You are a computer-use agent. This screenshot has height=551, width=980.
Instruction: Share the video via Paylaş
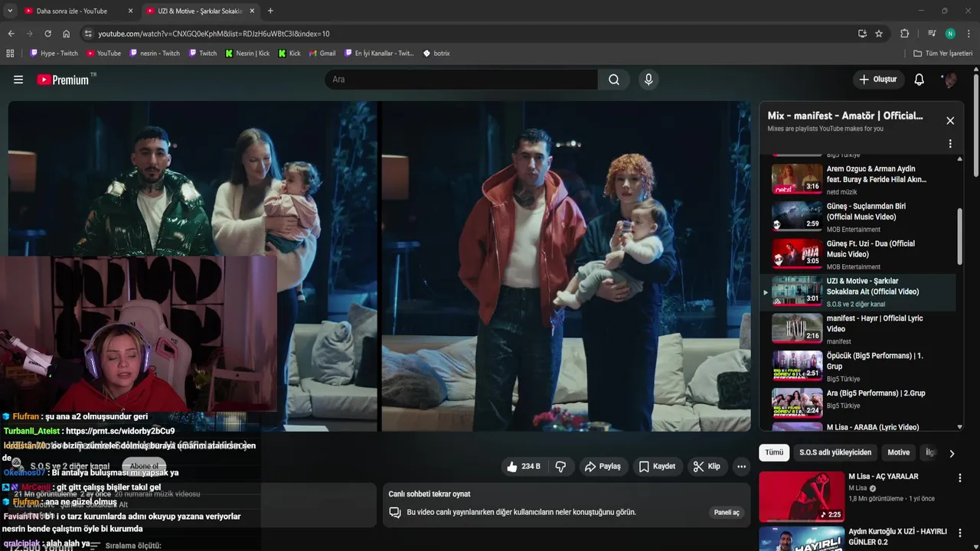[x=603, y=466]
